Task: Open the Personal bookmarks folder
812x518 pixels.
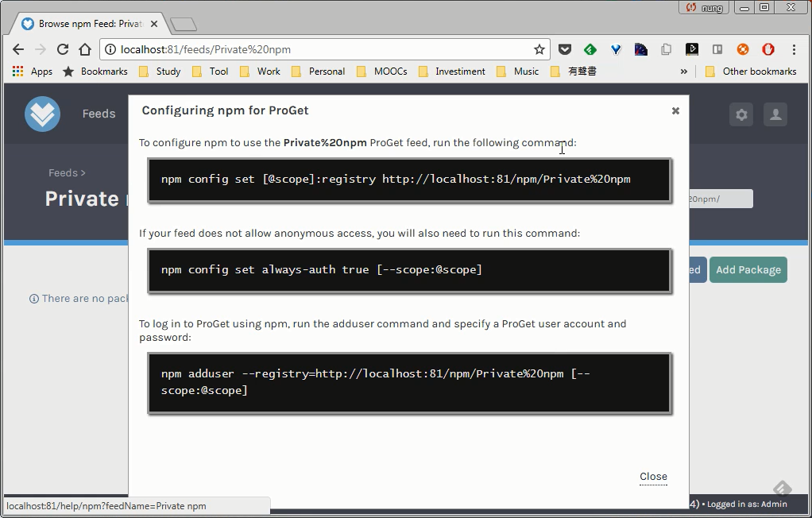Action: click(318, 72)
